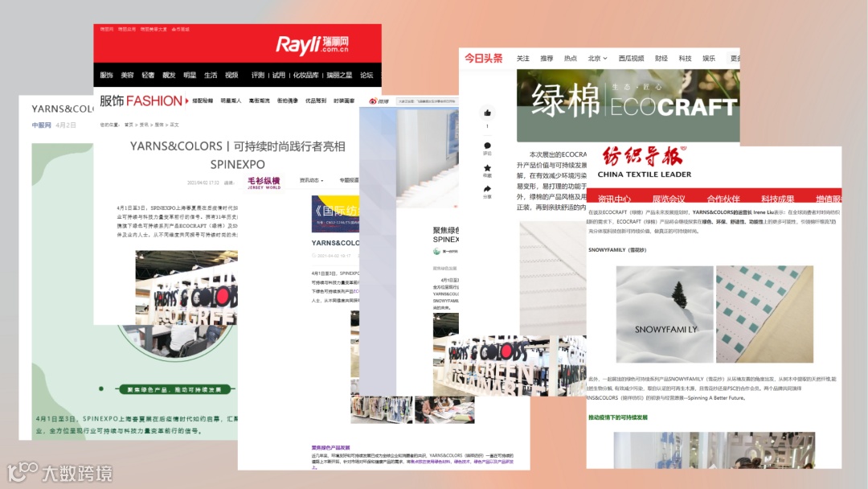Share the Toutiao article using arrow icon
868x489 pixels.
point(487,189)
